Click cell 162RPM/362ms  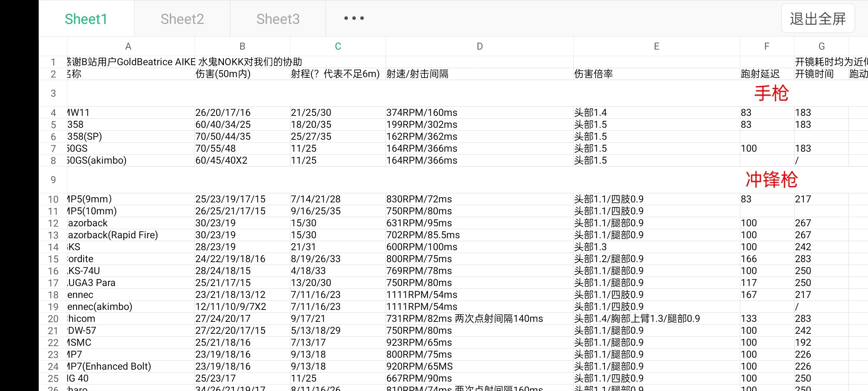[480, 136]
